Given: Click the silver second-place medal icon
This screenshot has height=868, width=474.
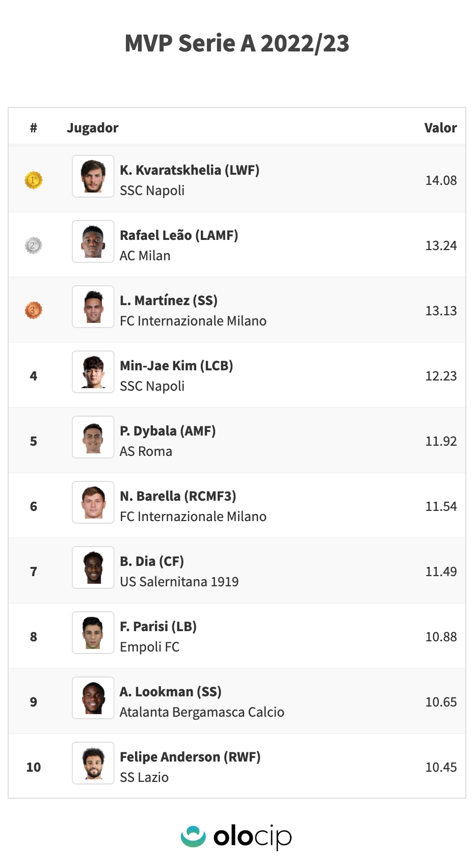Looking at the screenshot, I should click(x=34, y=246).
